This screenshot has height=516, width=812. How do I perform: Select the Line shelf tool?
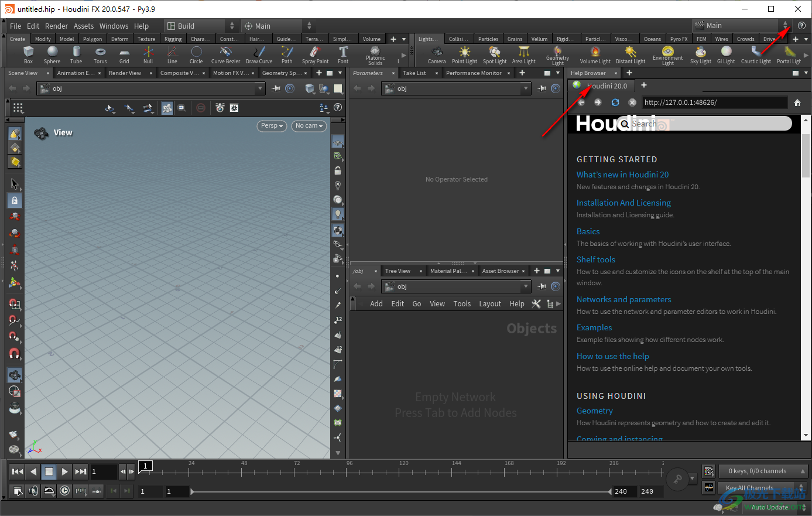coord(172,55)
